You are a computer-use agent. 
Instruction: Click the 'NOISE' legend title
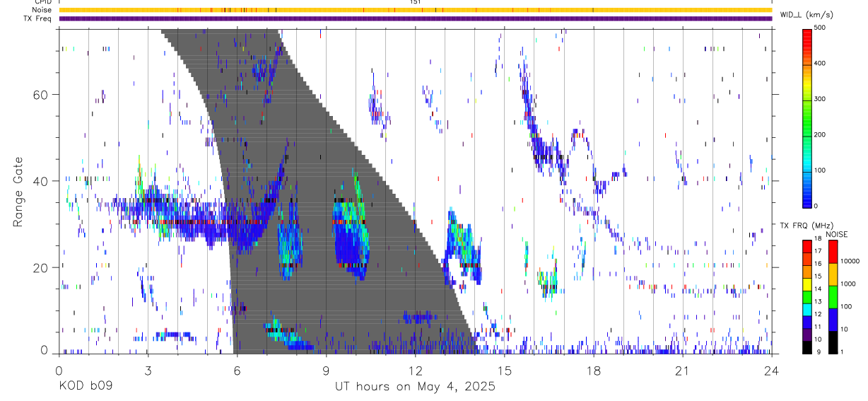[836, 234]
